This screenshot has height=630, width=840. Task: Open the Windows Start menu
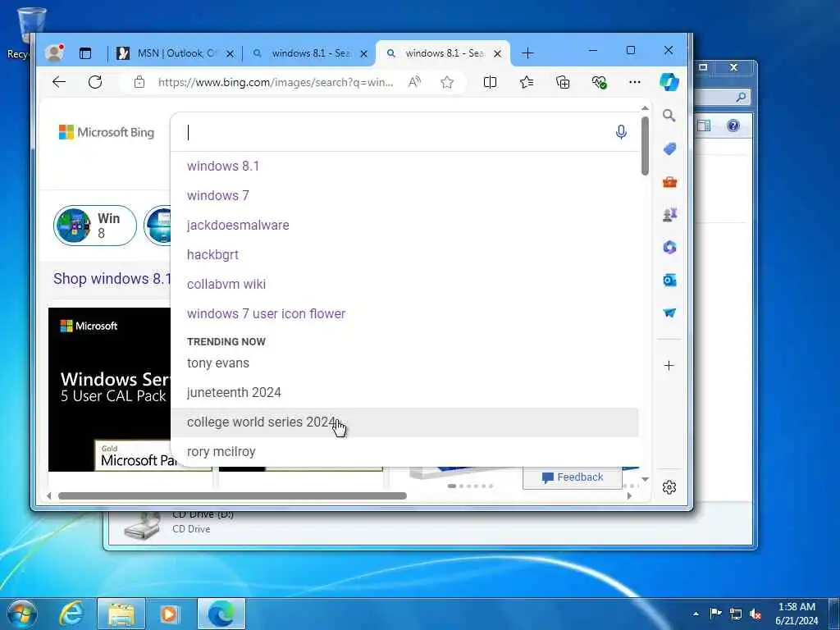point(21,614)
